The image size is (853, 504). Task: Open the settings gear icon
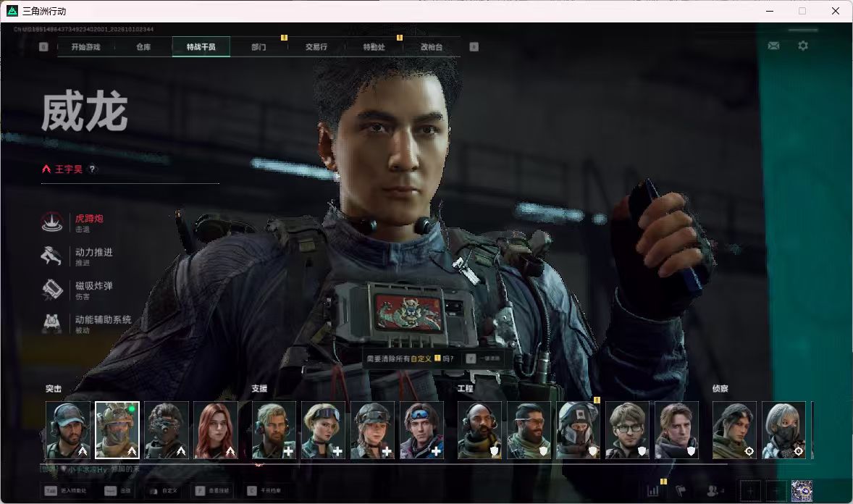pos(803,46)
